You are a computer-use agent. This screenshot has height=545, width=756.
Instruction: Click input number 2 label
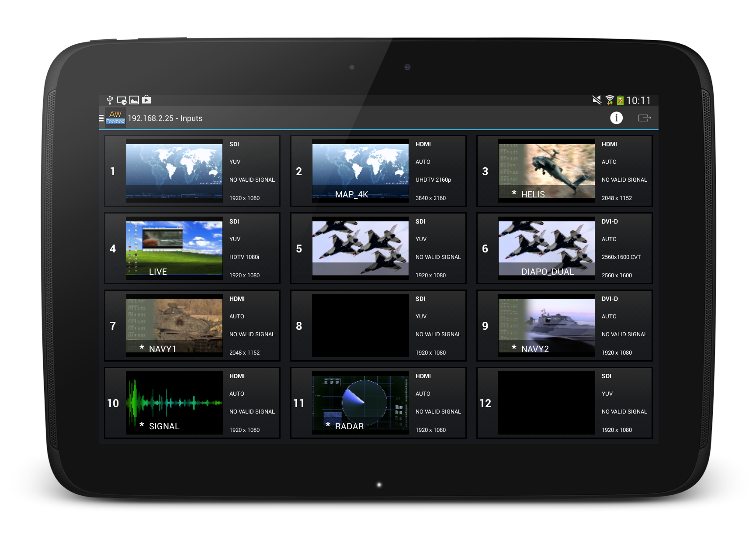(299, 171)
